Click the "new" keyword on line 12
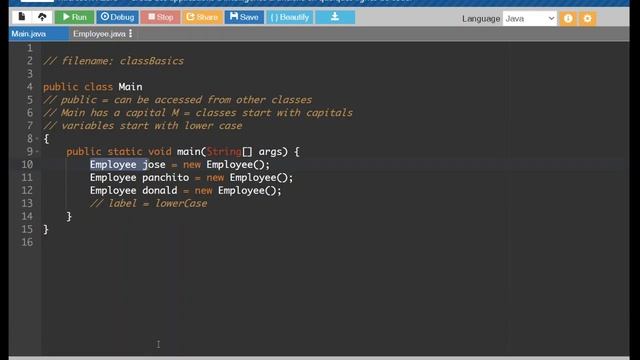This screenshot has height=360, width=640. click(x=203, y=191)
